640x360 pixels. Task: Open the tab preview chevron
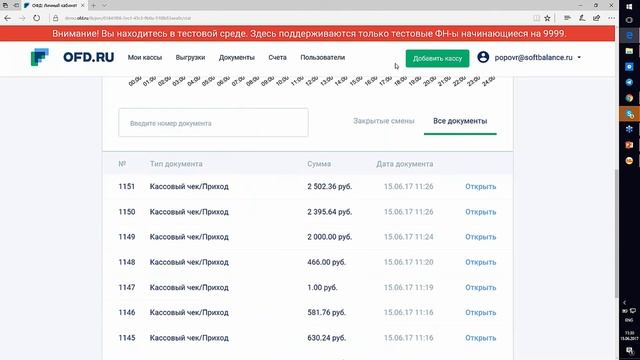104,5
